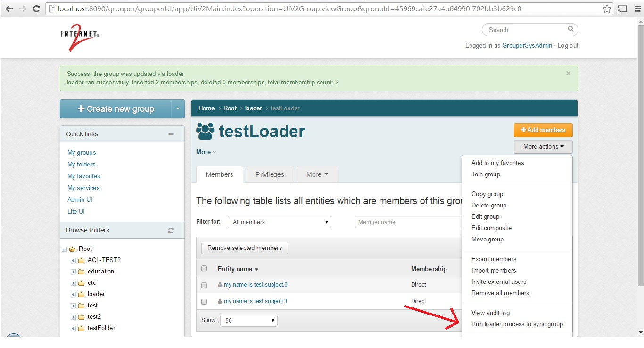Viewport: 644px width, 348px height.
Task: Click the group icon beside testLoader title
Action: coord(205,131)
